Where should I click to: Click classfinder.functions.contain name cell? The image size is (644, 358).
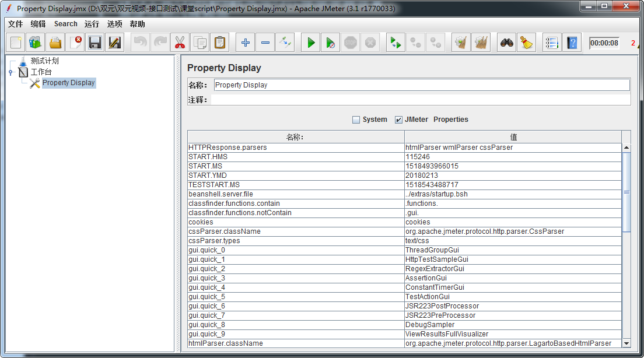tap(296, 203)
